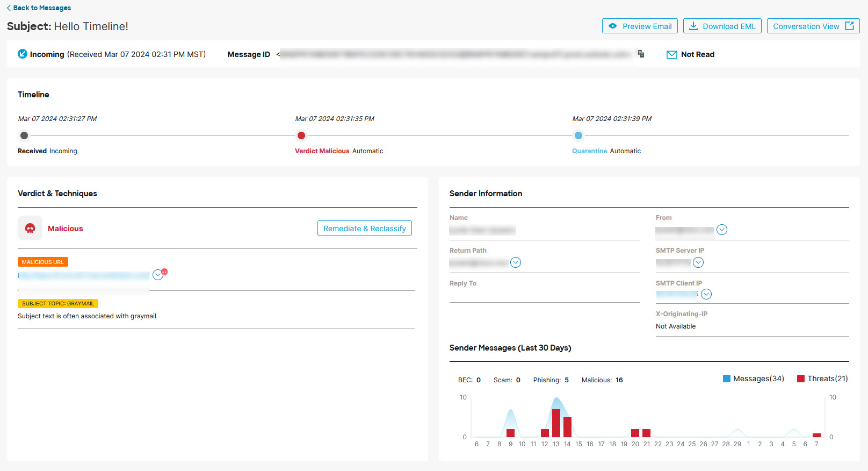This screenshot has height=471, width=868.
Task: Click the Download EML button
Action: 722,26
